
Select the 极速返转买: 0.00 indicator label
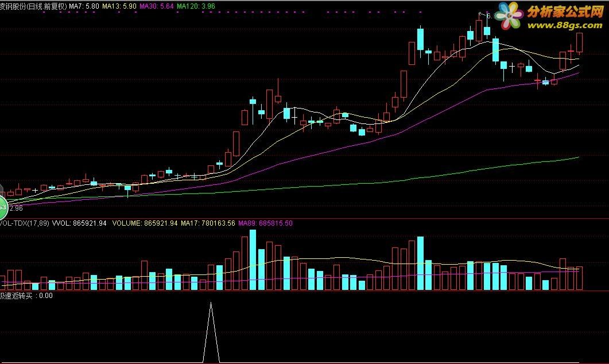pyautogui.click(x=26, y=296)
